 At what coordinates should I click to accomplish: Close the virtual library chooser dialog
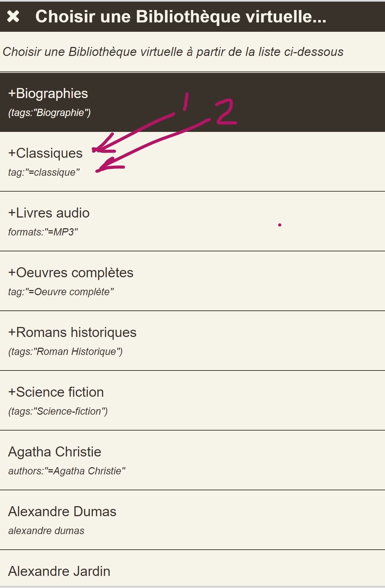(x=13, y=16)
